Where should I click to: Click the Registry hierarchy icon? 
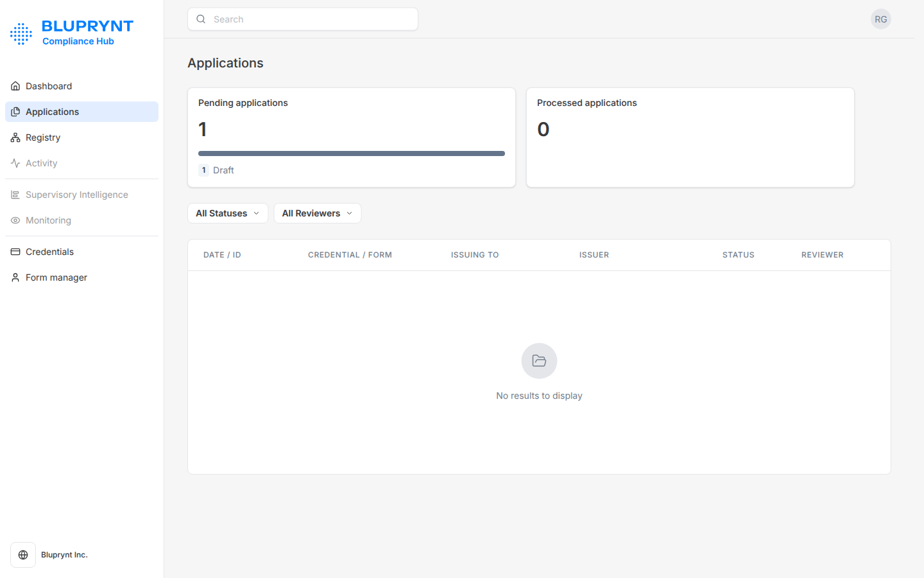[15, 137]
